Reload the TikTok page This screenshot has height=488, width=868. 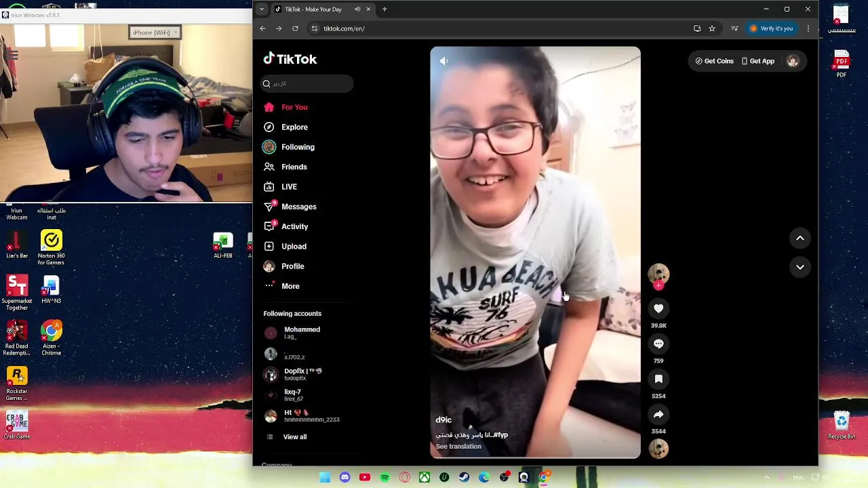click(295, 28)
